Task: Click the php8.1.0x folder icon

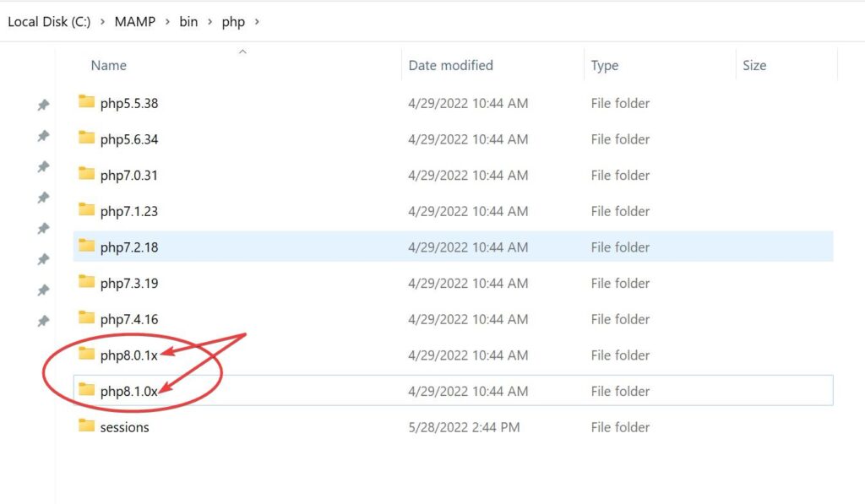Action: (86, 390)
